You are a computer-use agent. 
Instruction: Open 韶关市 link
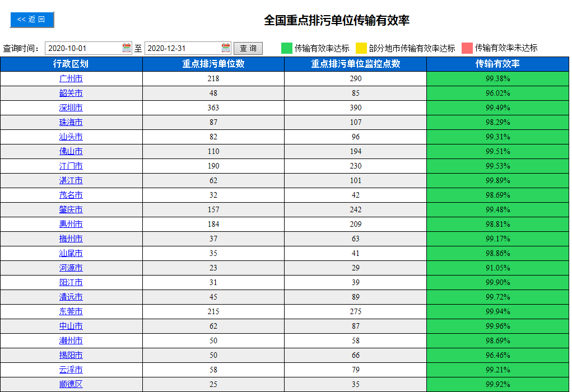[x=71, y=93]
